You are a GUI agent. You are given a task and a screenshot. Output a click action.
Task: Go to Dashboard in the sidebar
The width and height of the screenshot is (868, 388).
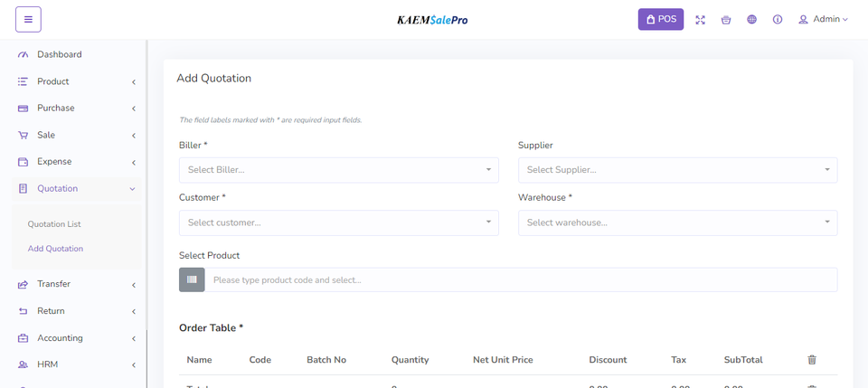click(59, 54)
